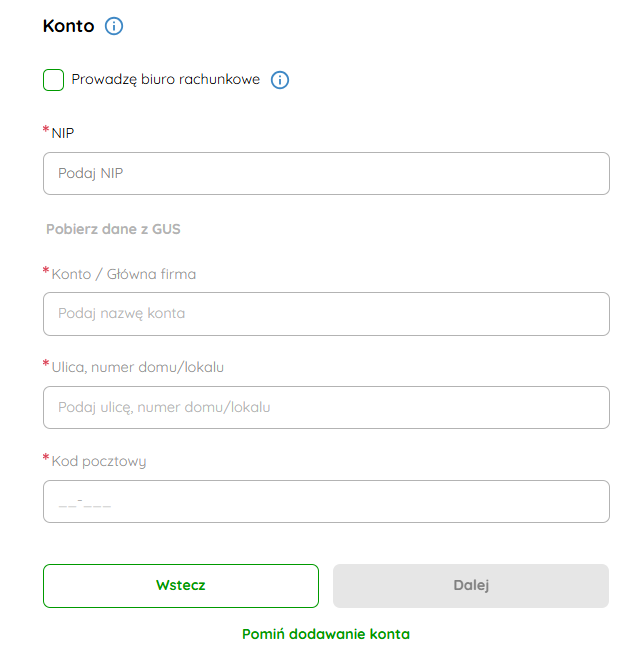
Task: Click the Dalej button
Action: coord(470,585)
